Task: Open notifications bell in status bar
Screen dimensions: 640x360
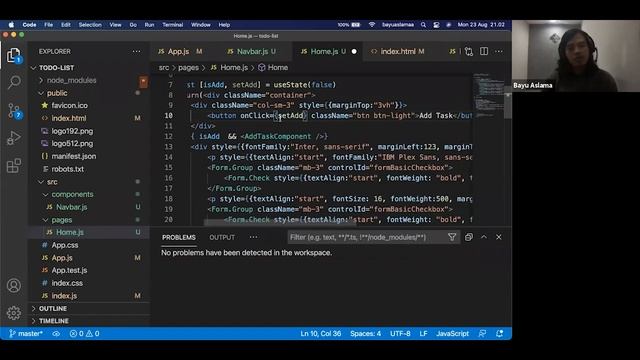Action: coord(499,333)
